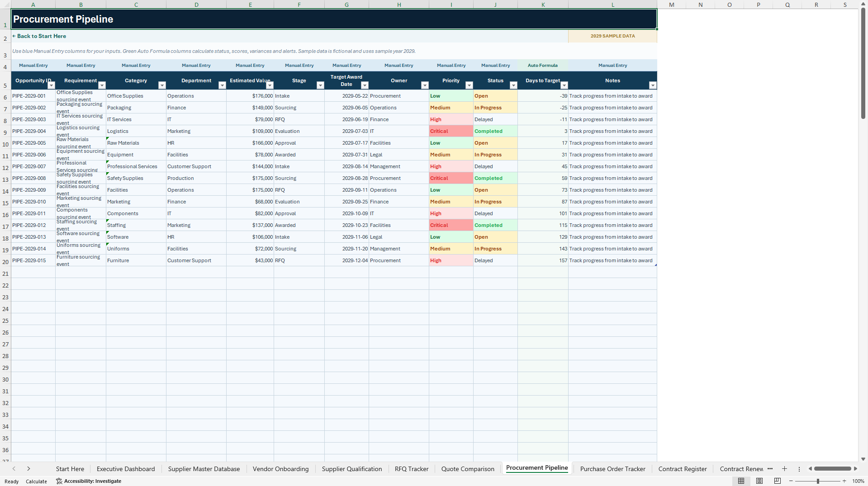The image size is (868, 486).
Task: Click the 100% zoom level
Action: coord(858,481)
